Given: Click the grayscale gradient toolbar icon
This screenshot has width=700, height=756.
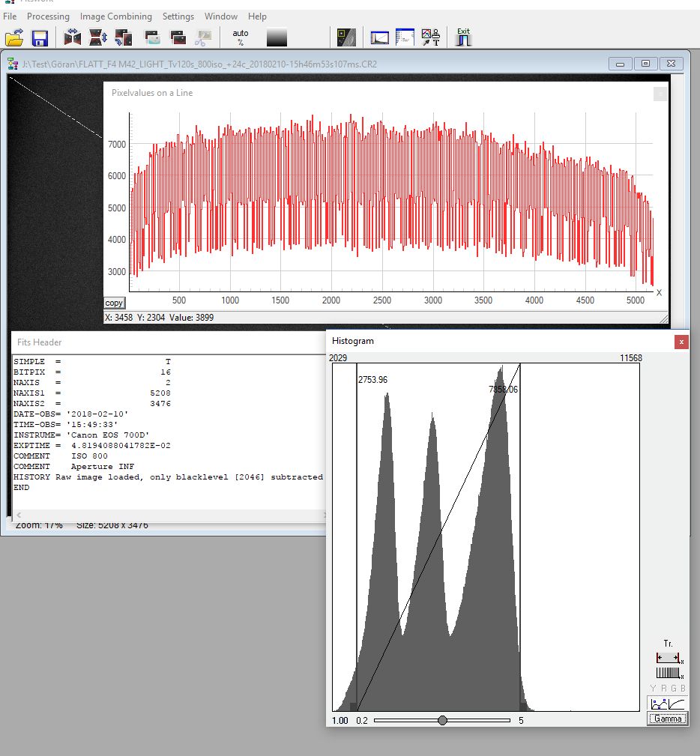Looking at the screenshot, I should coord(277,37).
